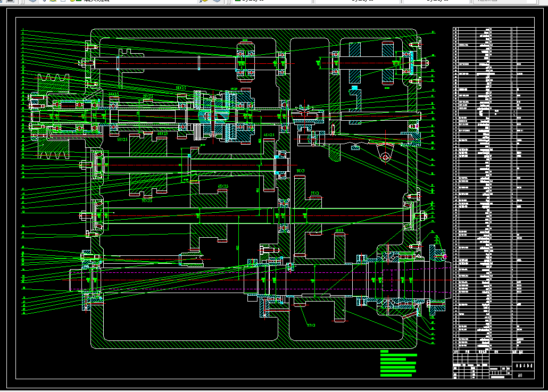
Task: Click the Layer Previous icon
Action: tap(217, 1)
